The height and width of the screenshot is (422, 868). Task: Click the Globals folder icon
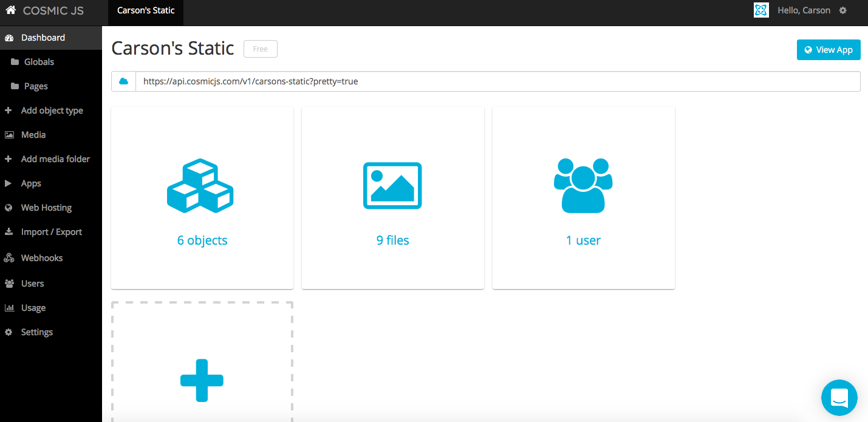click(x=15, y=62)
